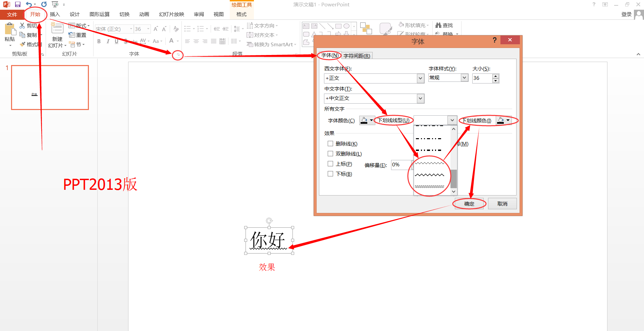The height and width of the screenshot is (331, 644).
Task: Choose the thin wavy underline style
Action: (x=430, y=163)
